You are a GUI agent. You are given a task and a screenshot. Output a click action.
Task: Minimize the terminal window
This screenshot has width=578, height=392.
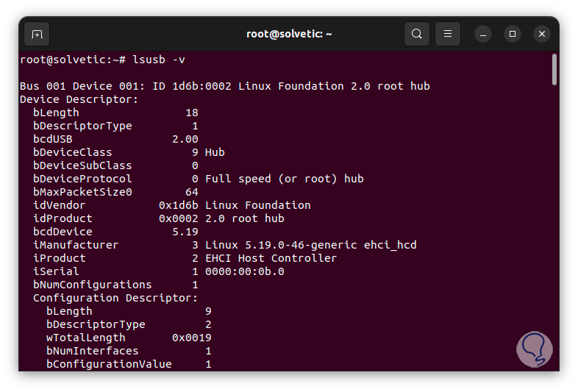[x=483, y=34]
